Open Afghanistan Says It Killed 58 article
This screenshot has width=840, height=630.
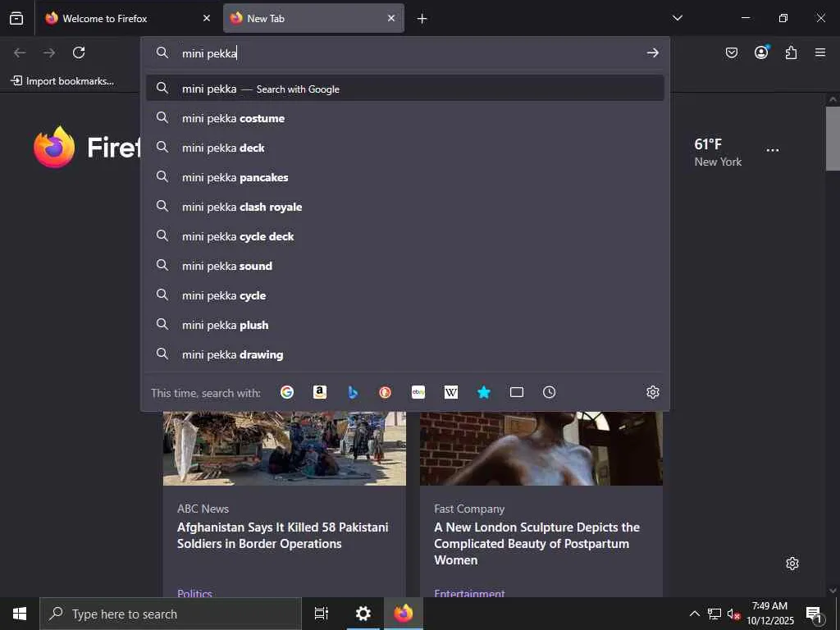(x=282, y=535)
